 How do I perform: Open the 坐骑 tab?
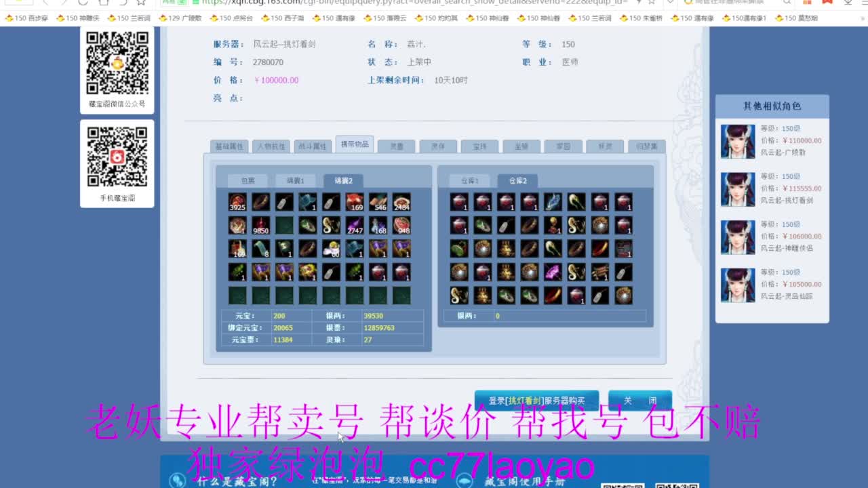click(x=521, y=146)
